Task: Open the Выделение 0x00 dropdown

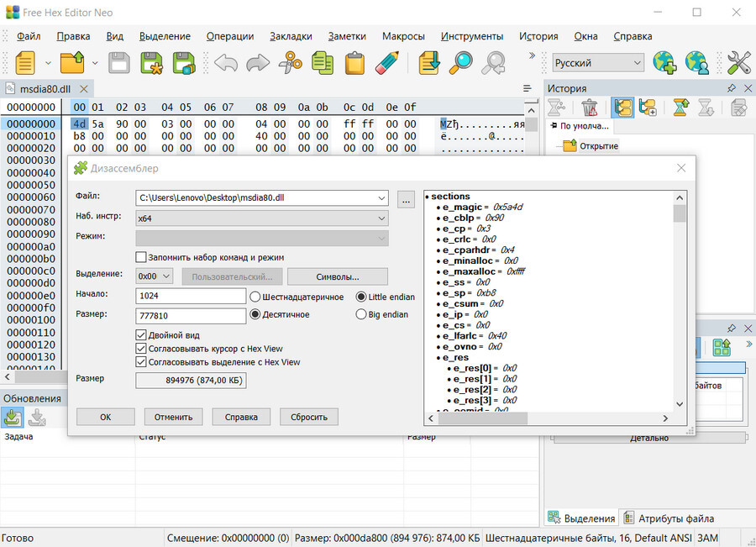Action: point(165,276)
